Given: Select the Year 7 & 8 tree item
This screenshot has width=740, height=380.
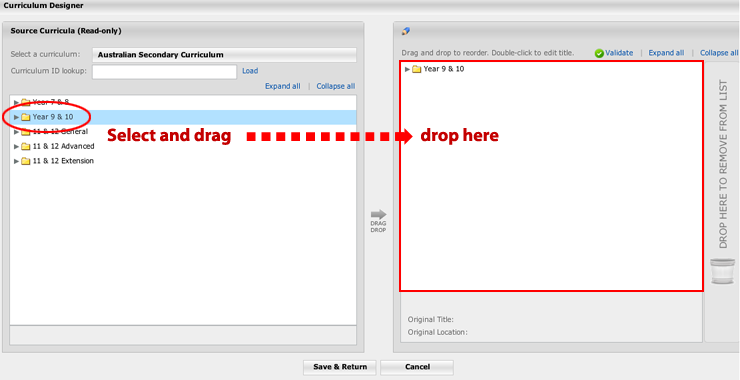Looking at the screenshot, I should point(50,102).
